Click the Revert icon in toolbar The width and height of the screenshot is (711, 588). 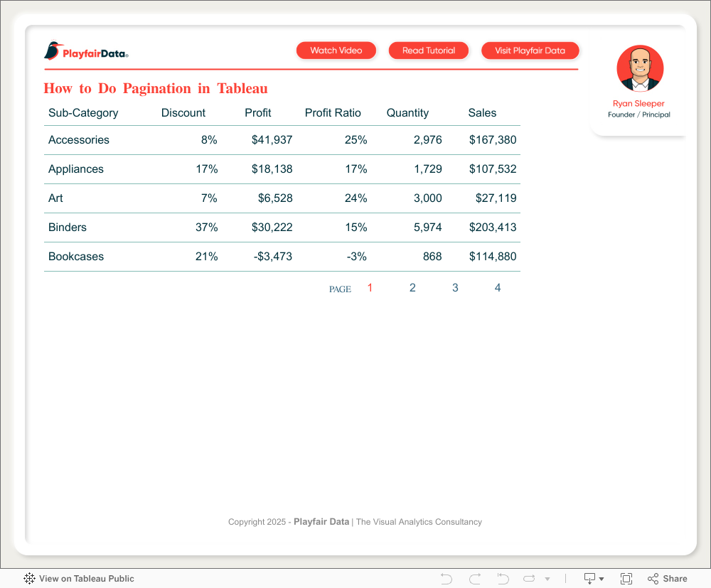(x=503, y=579)
